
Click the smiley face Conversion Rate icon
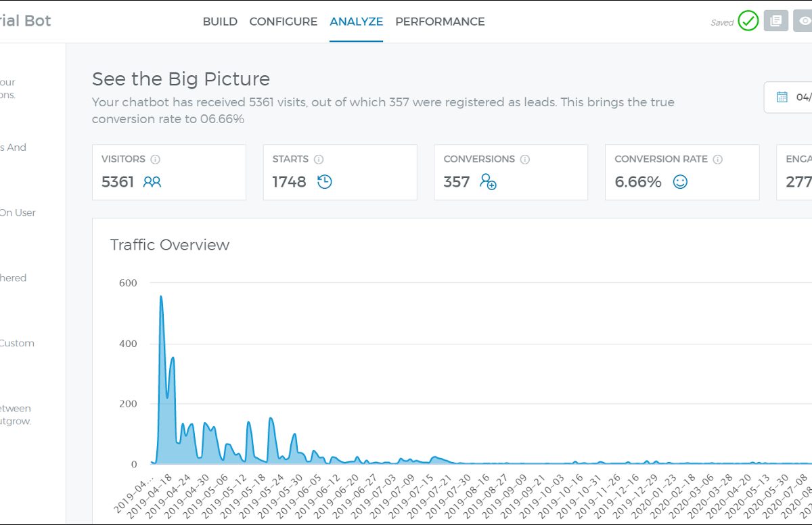point(680,182)
